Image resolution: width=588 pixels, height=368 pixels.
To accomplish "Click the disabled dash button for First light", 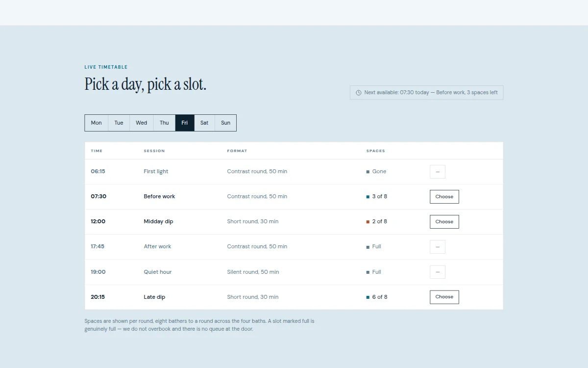I will click(x=438, y=172).
